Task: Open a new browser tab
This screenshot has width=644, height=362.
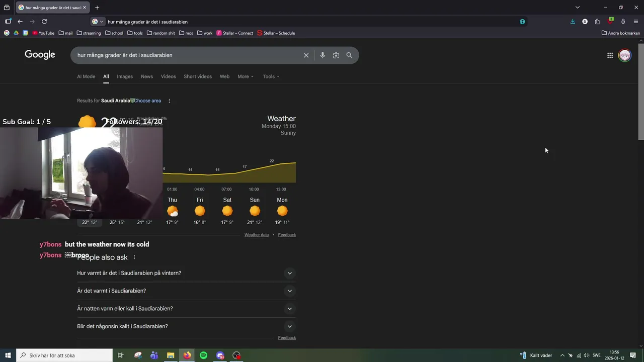Action: click(x=97, y=8)
